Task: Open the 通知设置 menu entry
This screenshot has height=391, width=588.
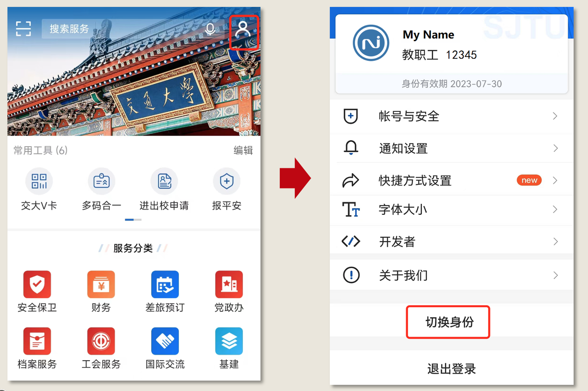Action: pyautogui.click(x=452, y=148)
